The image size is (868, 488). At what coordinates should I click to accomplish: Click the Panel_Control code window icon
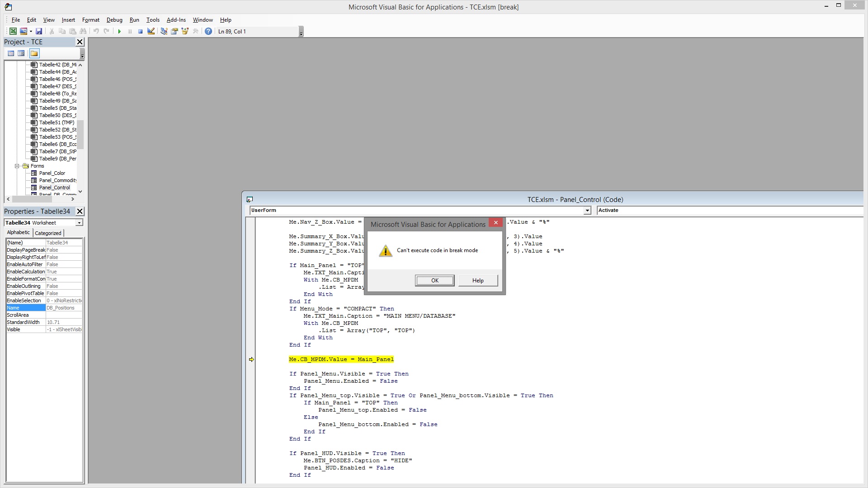coord(250,199)
